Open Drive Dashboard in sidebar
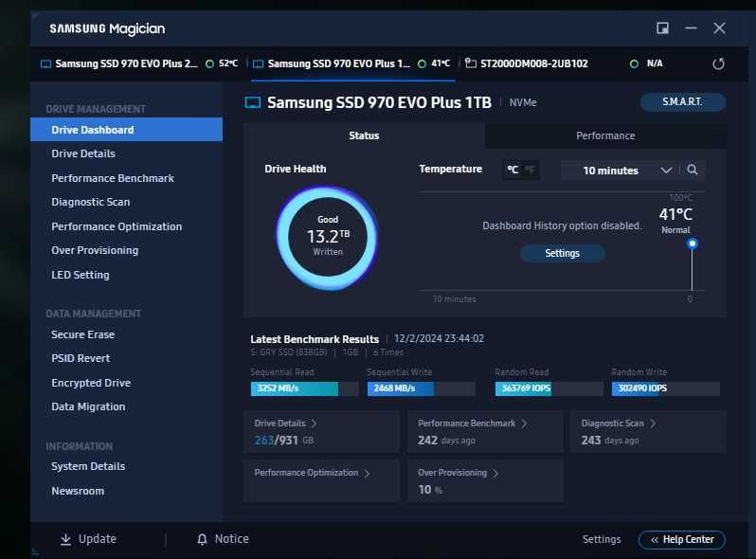 pos(126,130)
